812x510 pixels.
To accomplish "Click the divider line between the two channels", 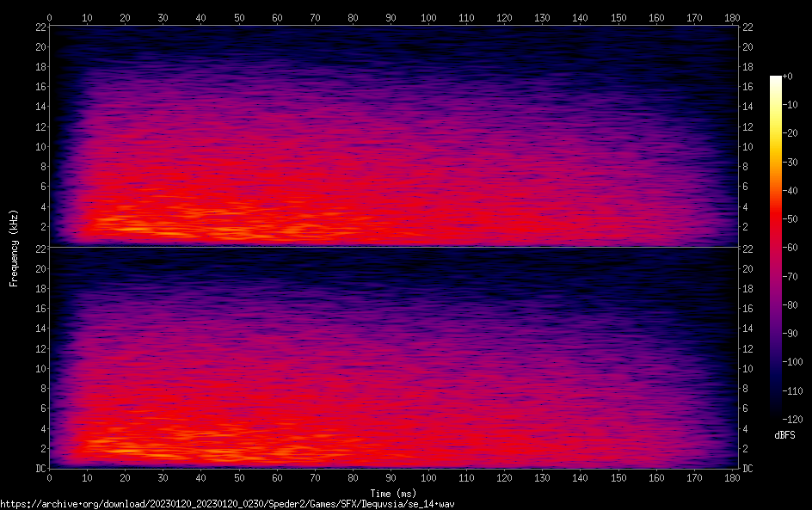I will click(394, 248).
